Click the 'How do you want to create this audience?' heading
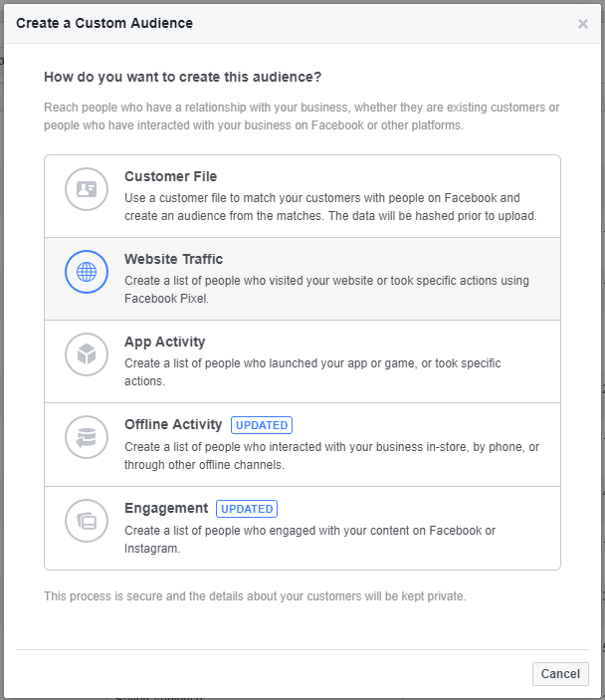The height and width of the screenshot is (700, 605). (182, 78)
